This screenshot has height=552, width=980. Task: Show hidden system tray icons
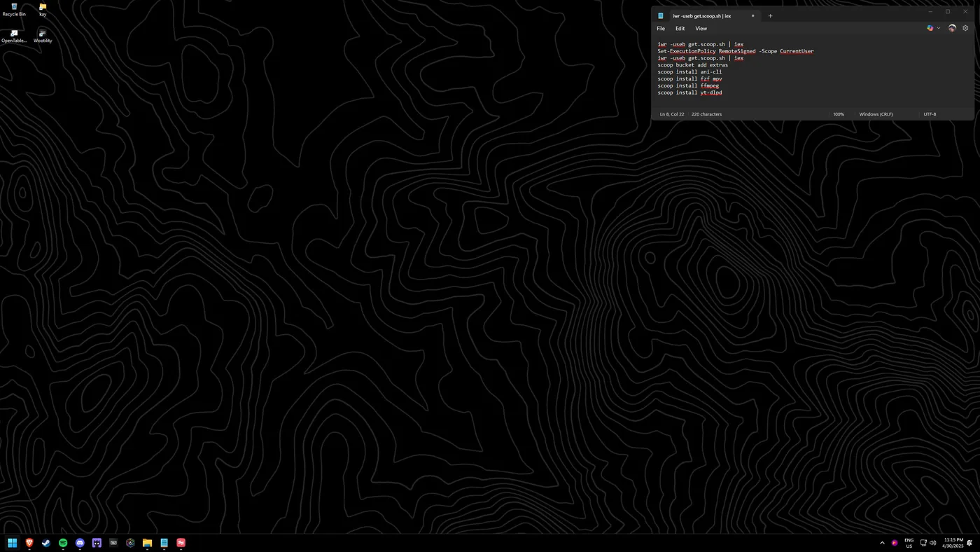pyautogui.click(x=882, y=543)
